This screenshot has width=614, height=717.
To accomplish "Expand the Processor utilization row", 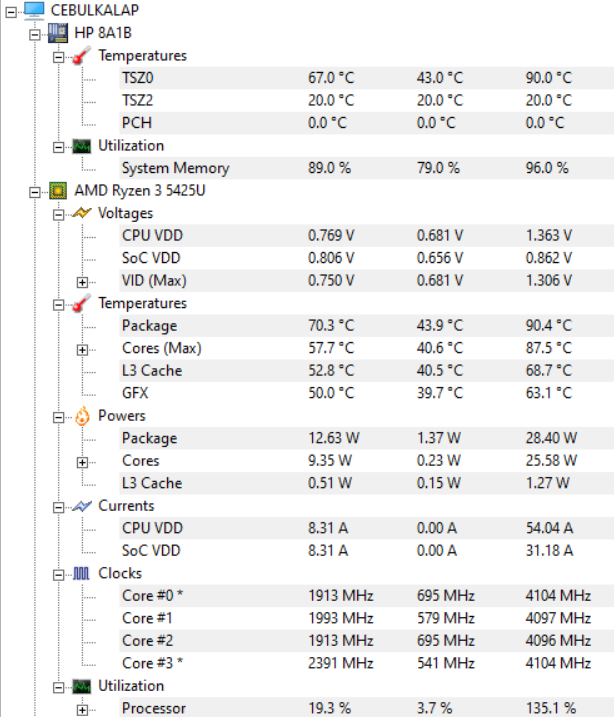I will 82,710.
